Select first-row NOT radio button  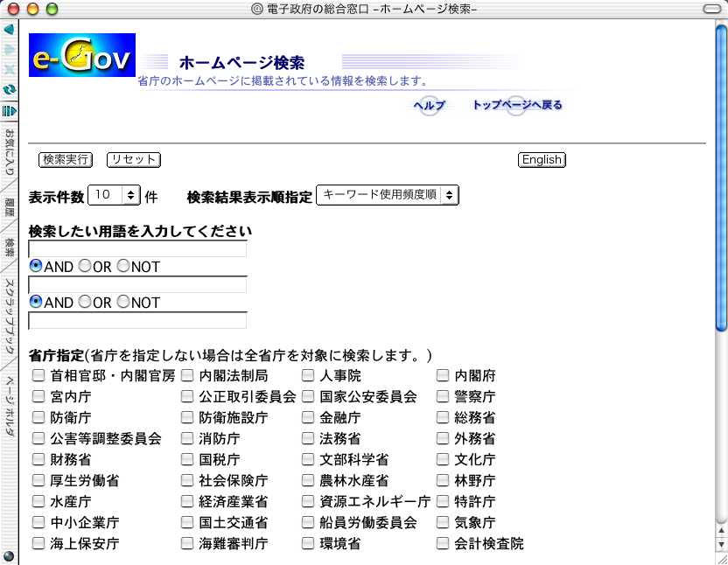[x=123, y=266]
